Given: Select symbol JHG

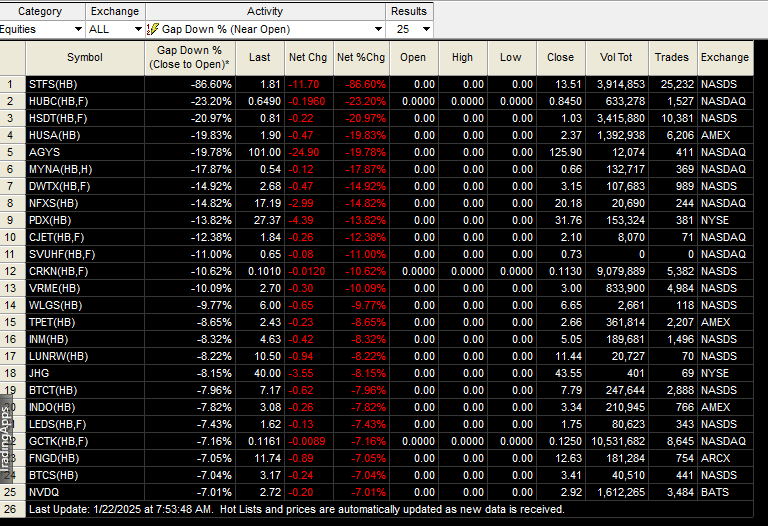Looking at the screenshot, I should [x=39, y=373].
